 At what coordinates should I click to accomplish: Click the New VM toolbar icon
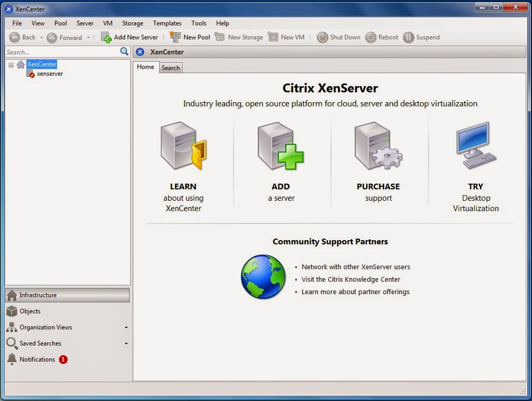[273, 37]
